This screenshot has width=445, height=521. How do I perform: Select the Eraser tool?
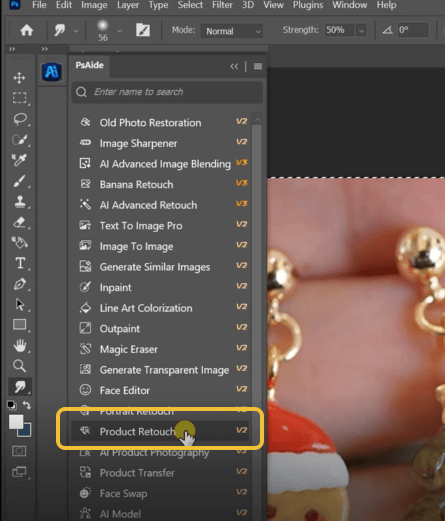19,222
